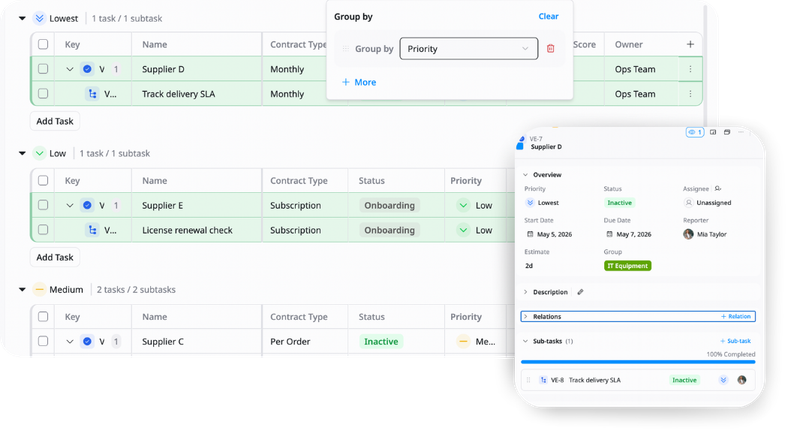Toggle select-all checkbox in Medium table
Viewport: 788px width, 434px height.
coord(43,316)
